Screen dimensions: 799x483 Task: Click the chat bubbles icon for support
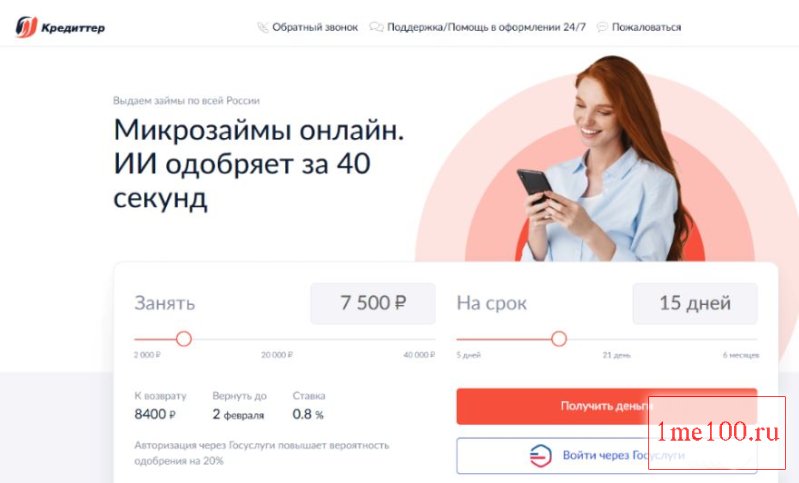(x=376, y=27)
